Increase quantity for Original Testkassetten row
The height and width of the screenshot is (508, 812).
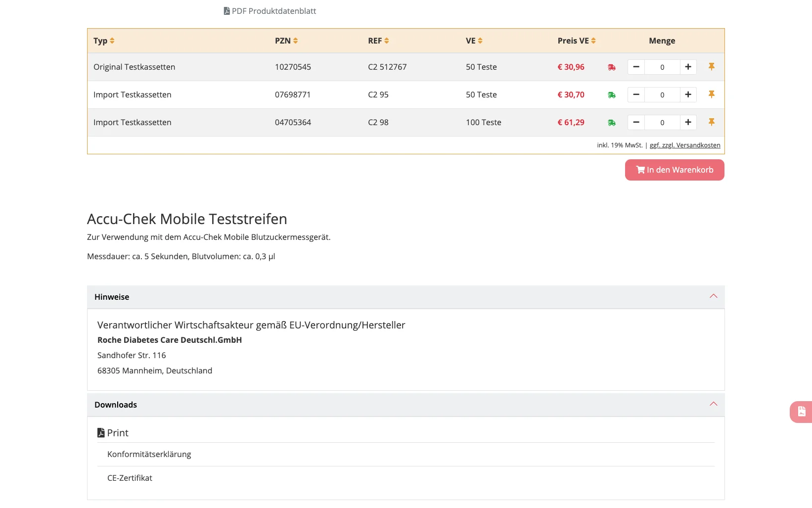(688, 67)
